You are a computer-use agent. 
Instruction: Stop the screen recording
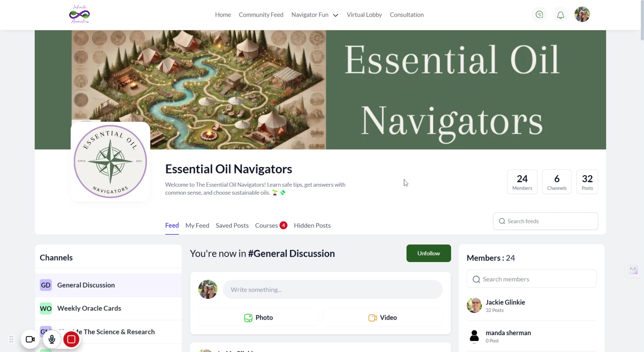coord(71,340)
